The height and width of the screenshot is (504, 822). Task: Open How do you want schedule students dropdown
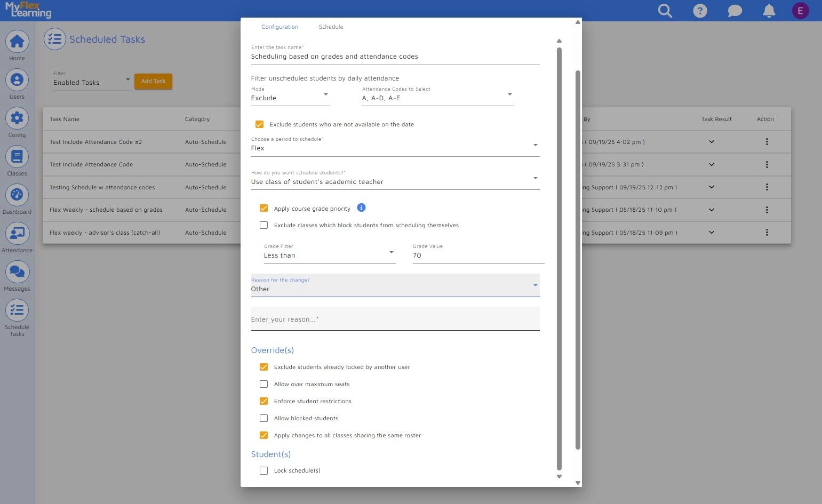tap(395, 179)
